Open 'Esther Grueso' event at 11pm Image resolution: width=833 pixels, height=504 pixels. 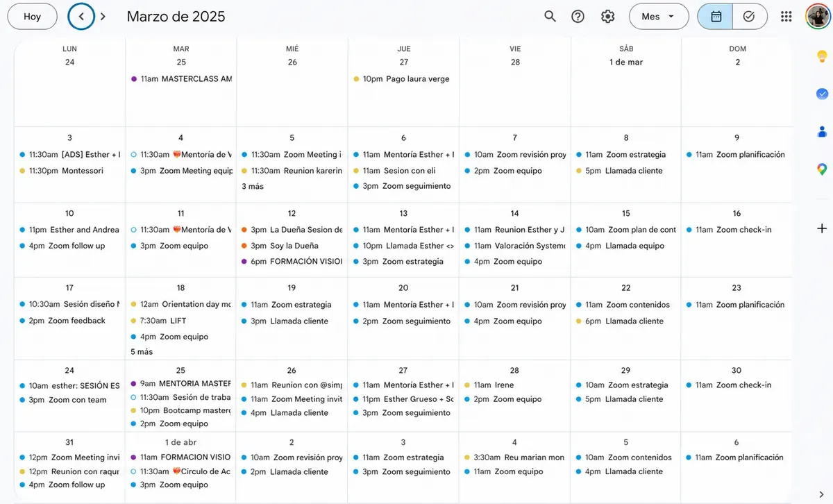[403, 399]
